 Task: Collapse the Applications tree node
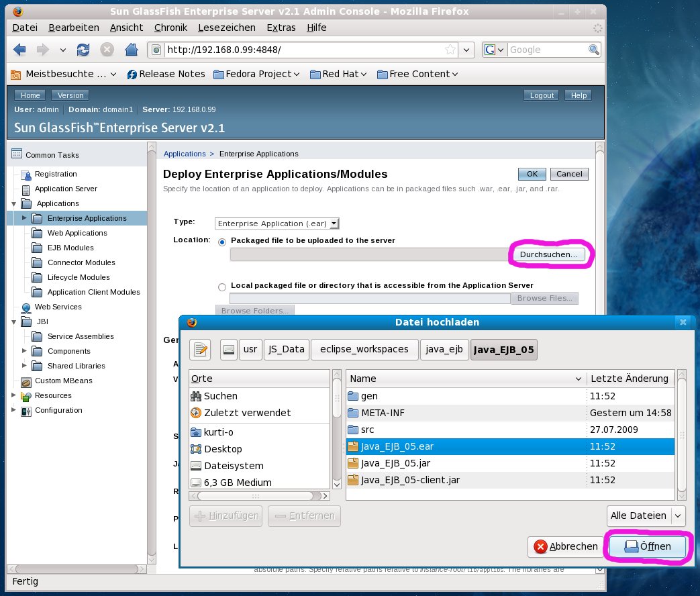(x=14, y=203)
